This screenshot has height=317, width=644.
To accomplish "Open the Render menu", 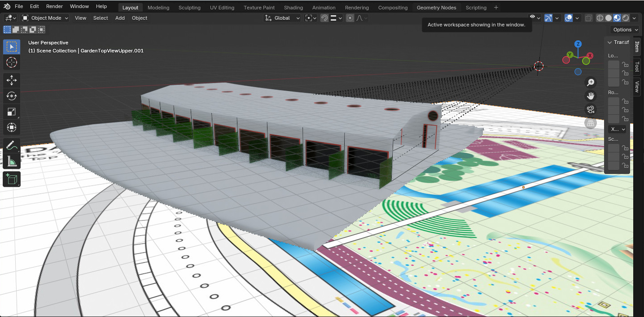I will [54, 6].
